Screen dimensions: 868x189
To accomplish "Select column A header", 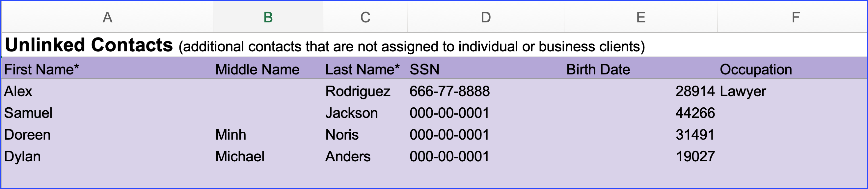I will (x=107, y=17).
